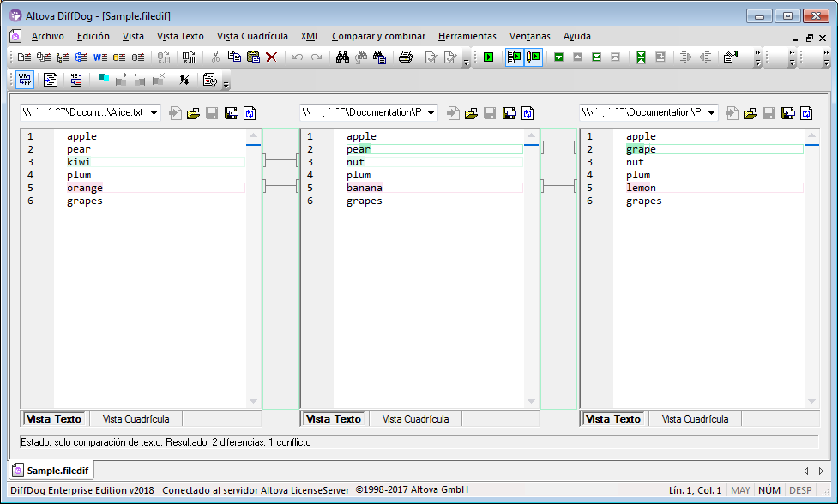838x504 pixels.
Task: Jump to next difference with green down arrow
Action: tap(558, 57)
